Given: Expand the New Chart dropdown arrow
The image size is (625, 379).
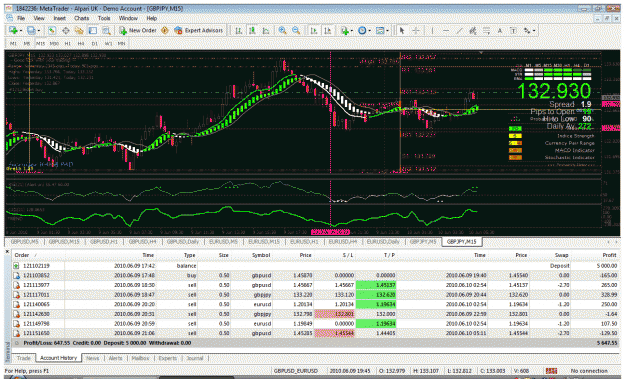Looking at the screenshot, I should [20, 31].
